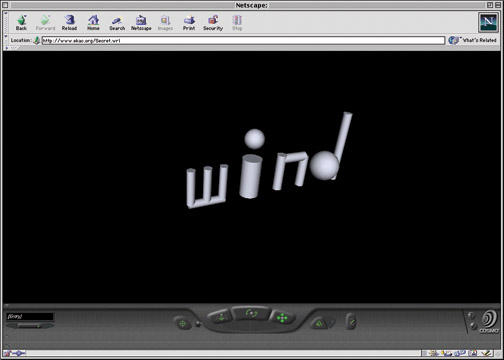Click the Netscape toolbar icon
This screenshot has width=504, height=360.
(141, 23)
